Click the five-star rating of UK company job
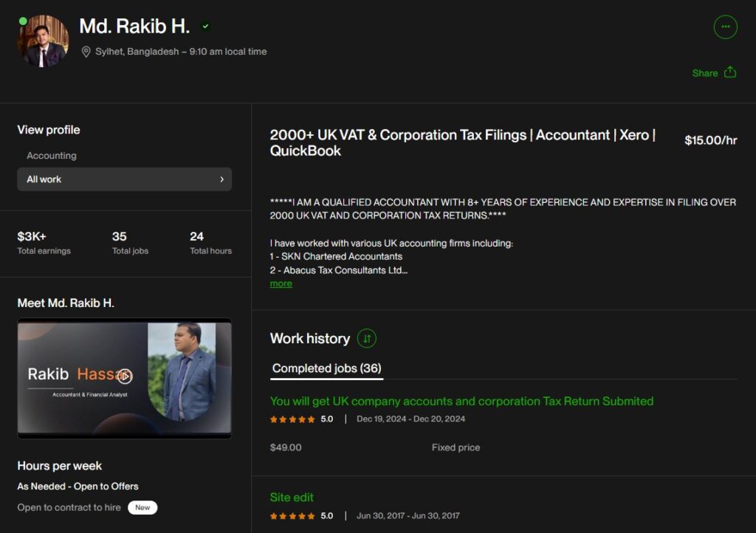756x533 pixels. click(292, 419)
